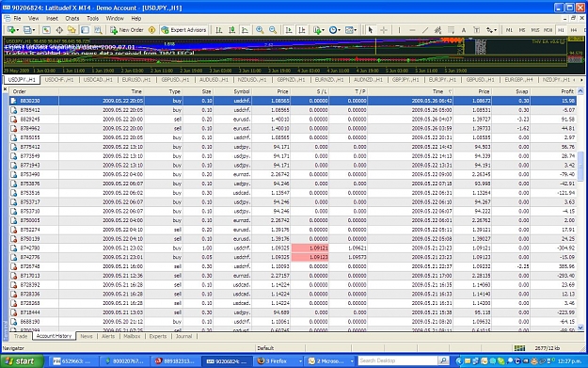588x368 pixels.
Task: Click the New Order button
Action: (127, 30)
